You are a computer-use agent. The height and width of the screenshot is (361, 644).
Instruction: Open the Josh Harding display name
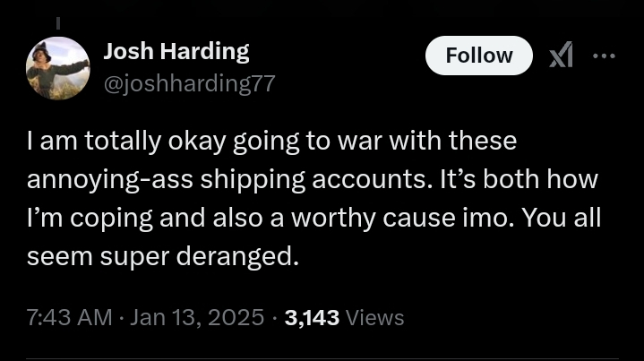176,52
